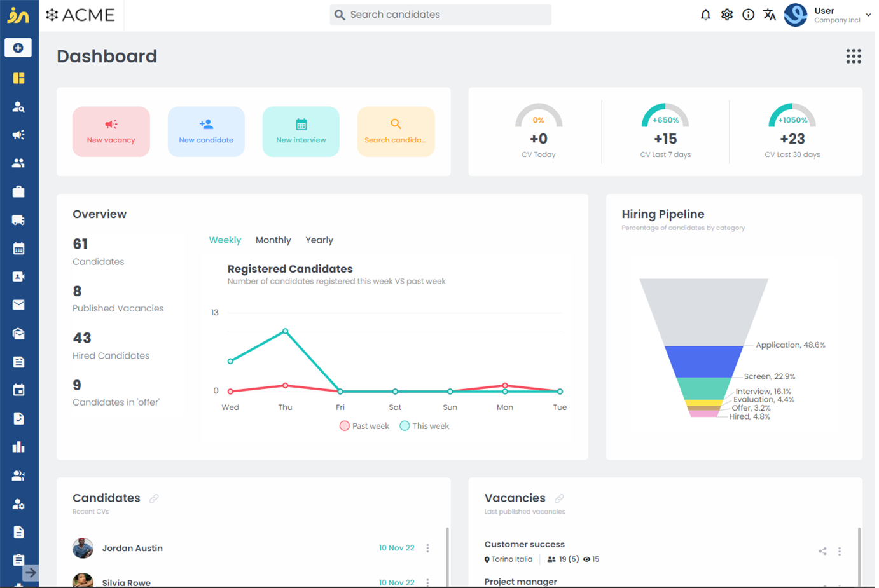879x588 pixels.
Task: Open the bar chart reports sidebar icon
Action: pyautogui.click(x=18, y=447)
